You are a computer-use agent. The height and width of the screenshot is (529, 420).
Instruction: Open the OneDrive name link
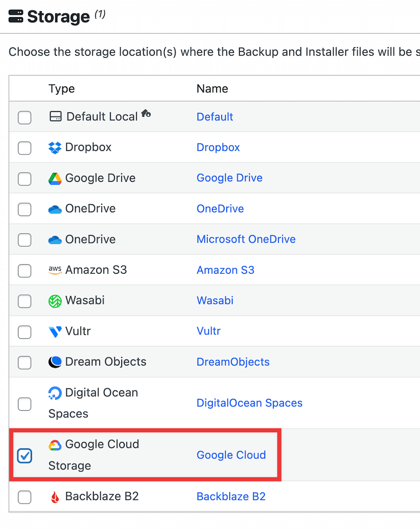click(220, 209)
